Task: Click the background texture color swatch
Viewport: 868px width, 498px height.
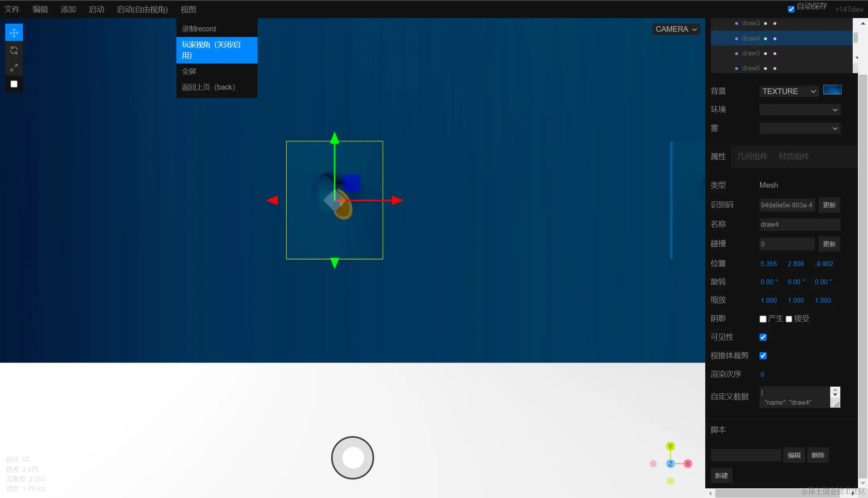Action: tap(832, 90)
